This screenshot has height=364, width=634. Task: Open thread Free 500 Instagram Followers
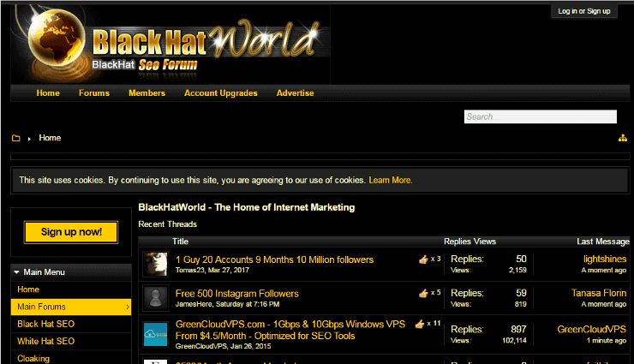point(237,293)
